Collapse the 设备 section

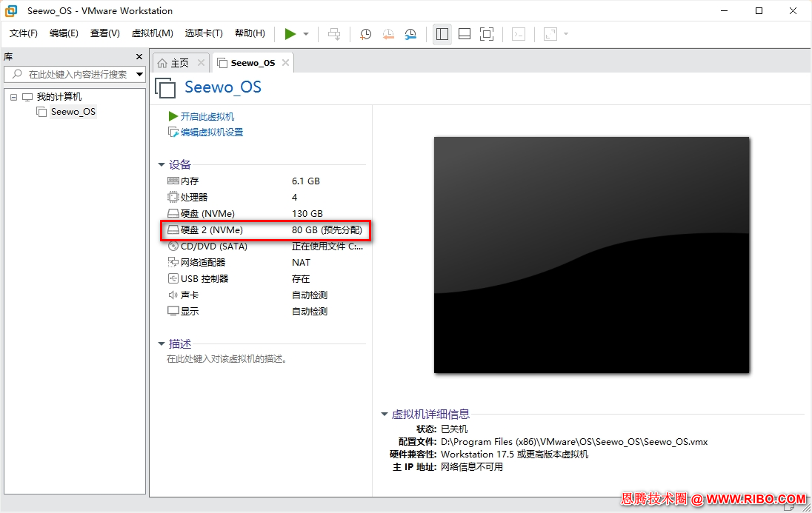[161, 164]
